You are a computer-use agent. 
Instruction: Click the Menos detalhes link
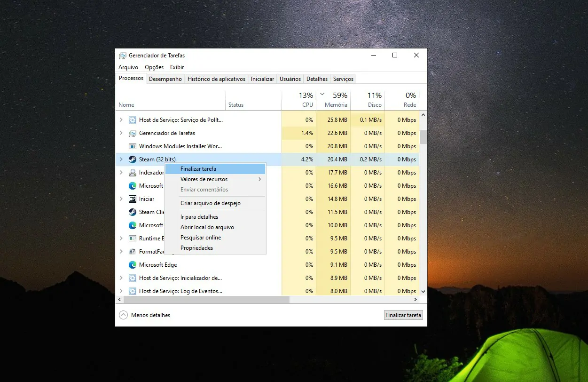coord(150,315)
